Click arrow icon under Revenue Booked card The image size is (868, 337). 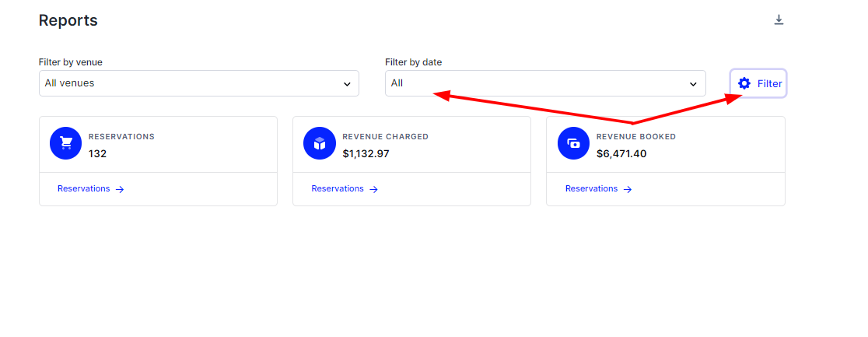coord(628,189)
